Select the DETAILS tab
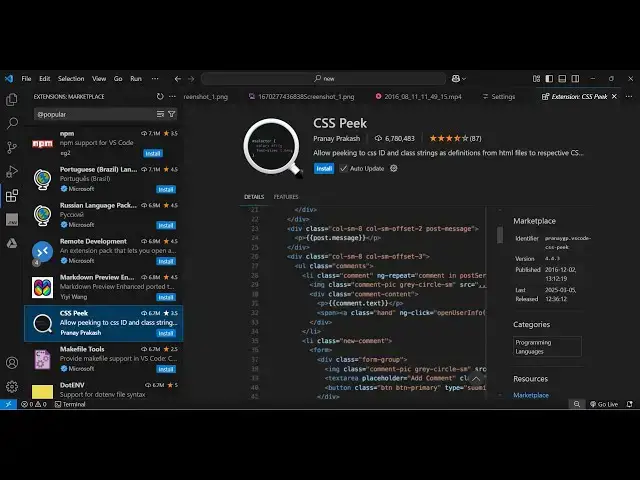640x480 pixels. tap(254, 197)
